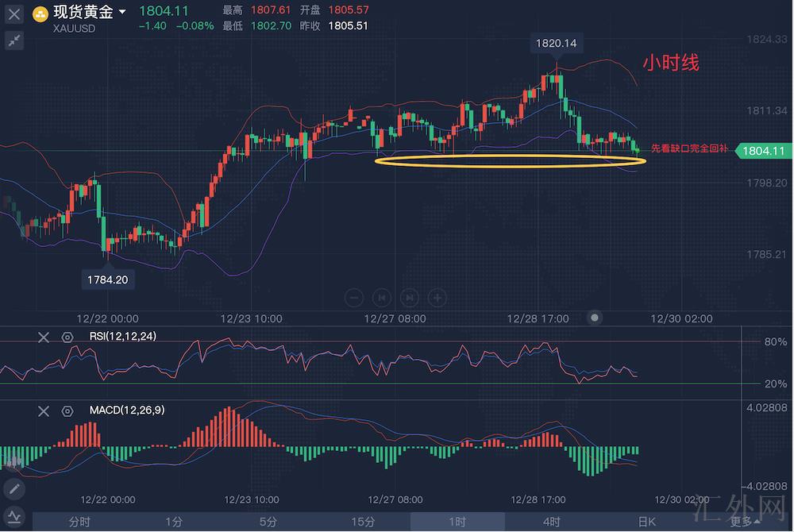The height and width of the screenshot is (532, 794).
Task: Click the gold coin symbol icon
Action: pos(40,14)
